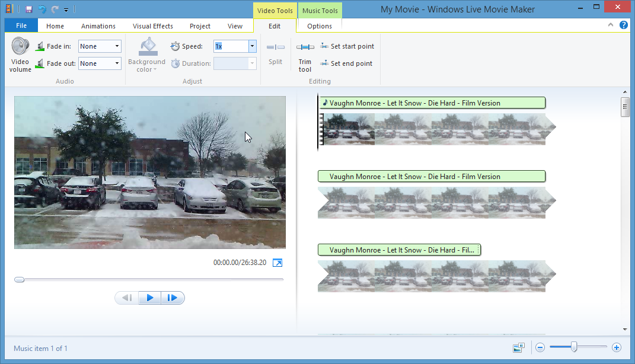Click Set end point
This screenshot has height=364, width=635.
pos(346,63)
